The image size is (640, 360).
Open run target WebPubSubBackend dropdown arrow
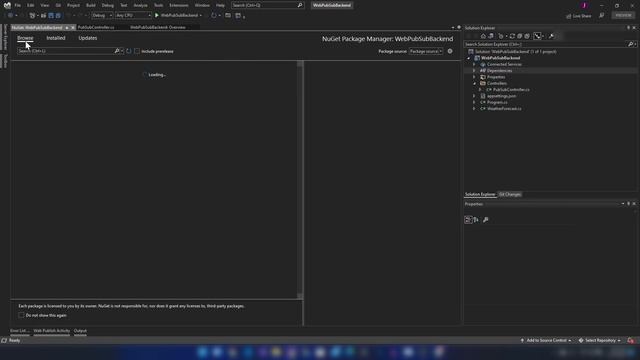200,16
